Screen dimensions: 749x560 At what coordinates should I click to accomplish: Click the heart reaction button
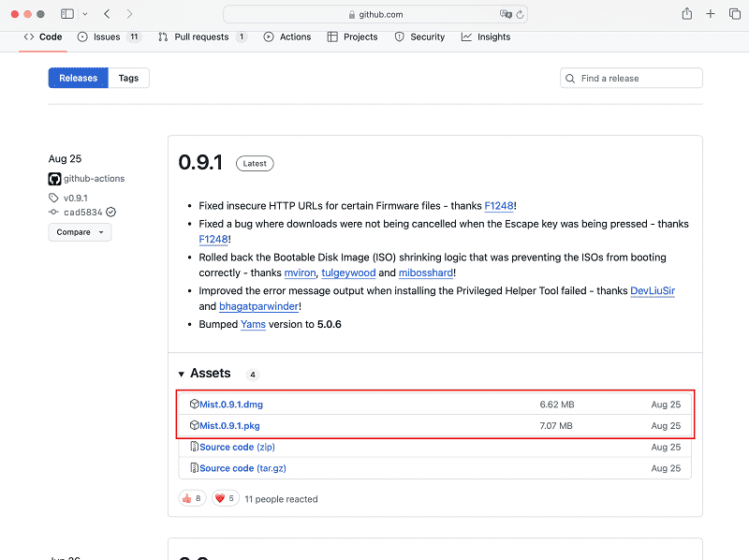(x=225, y=499)
